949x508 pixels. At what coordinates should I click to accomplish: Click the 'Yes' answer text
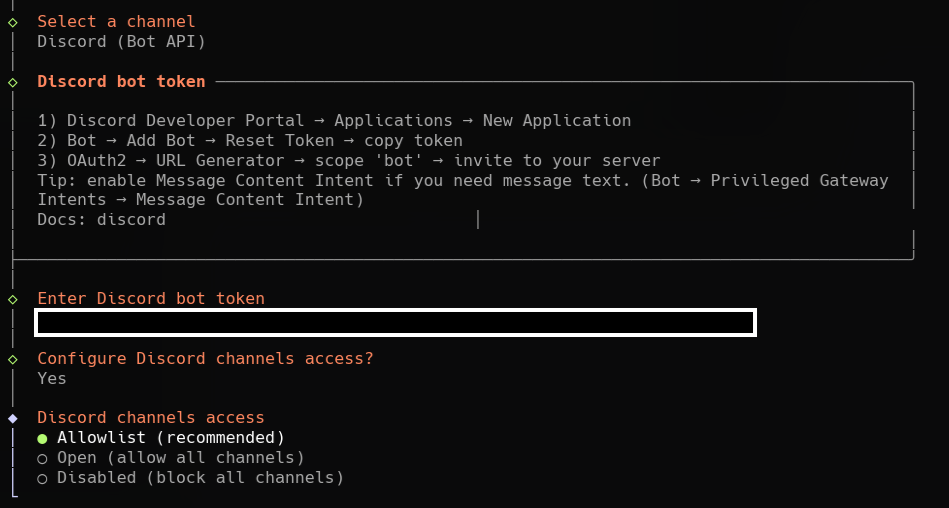point(52,378)
